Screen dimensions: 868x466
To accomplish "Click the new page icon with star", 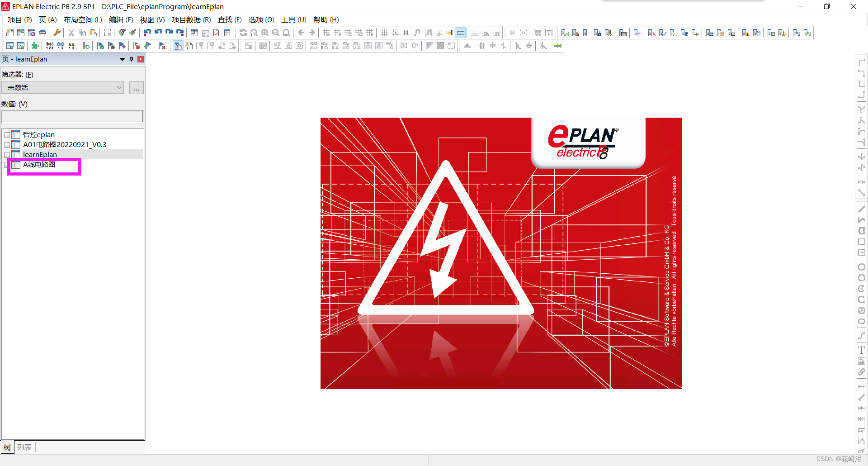I will coord(189,46).
